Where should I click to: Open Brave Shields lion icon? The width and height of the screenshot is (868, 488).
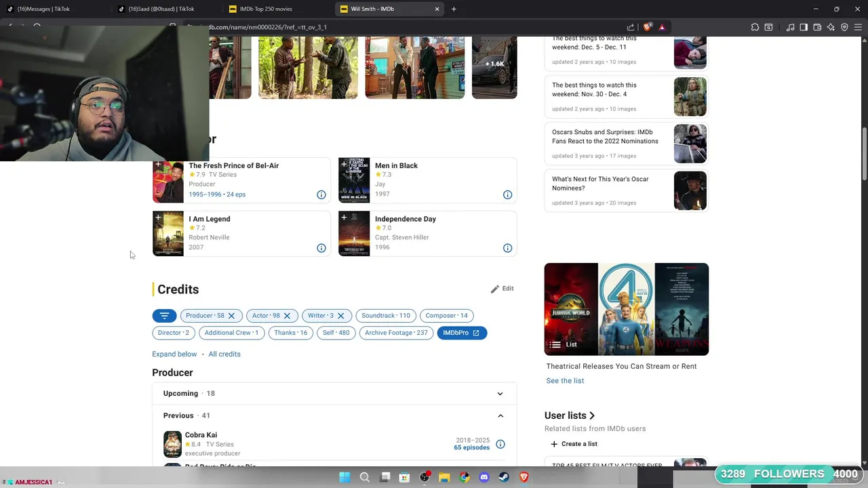[x=647, y=27]
